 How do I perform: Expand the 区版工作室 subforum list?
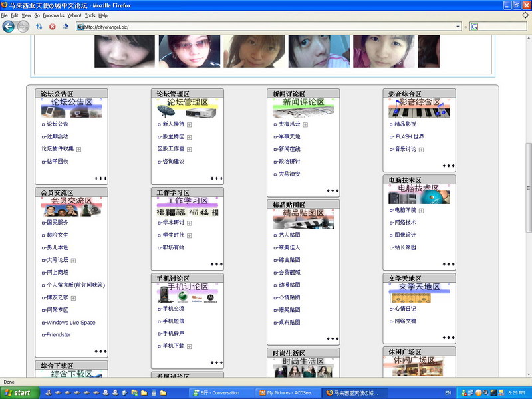coord(190,149)
